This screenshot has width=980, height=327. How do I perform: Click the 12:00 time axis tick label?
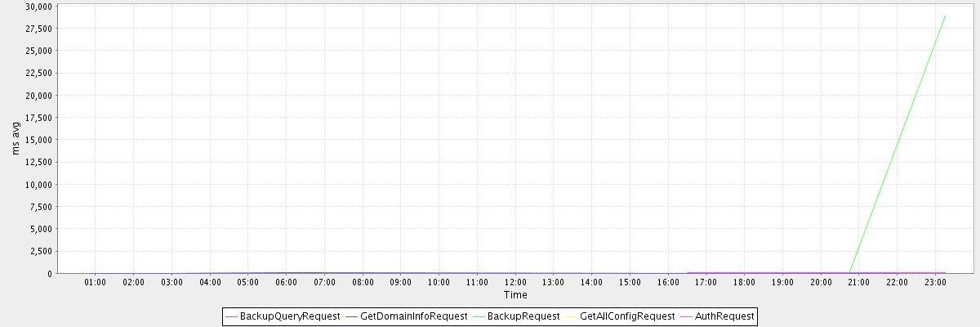[x=515, y=283]
